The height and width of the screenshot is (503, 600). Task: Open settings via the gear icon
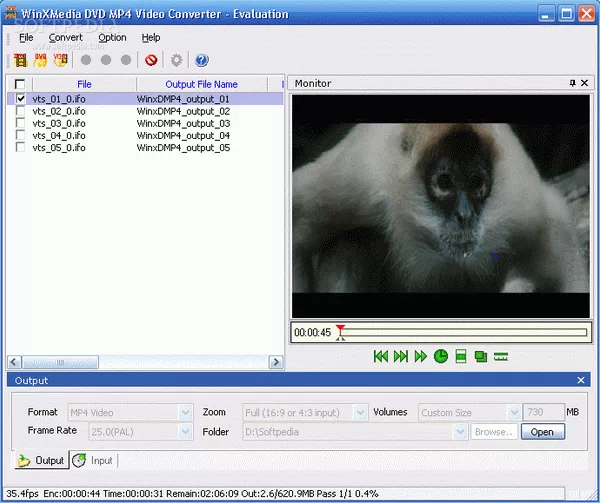177,60
